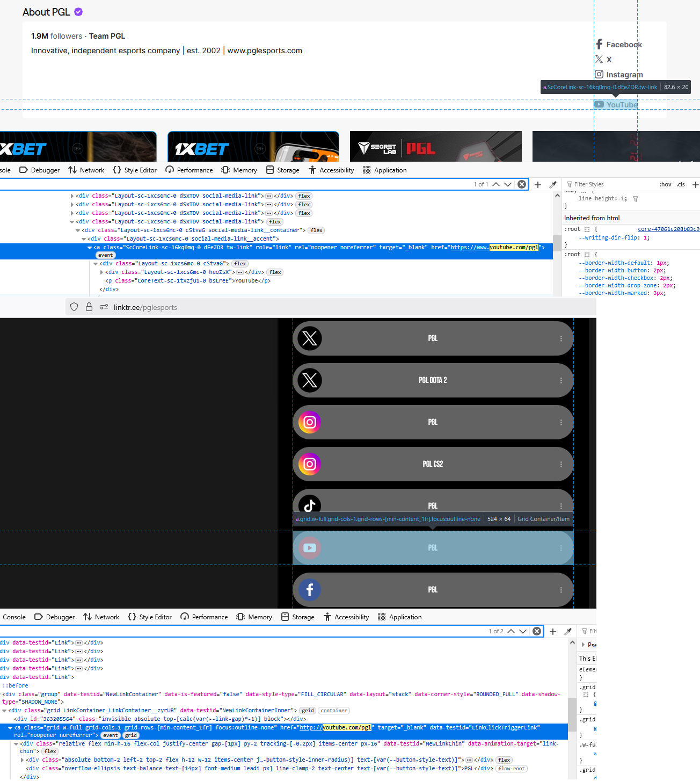Click the Facebook logo on the Linktree page
Screen dimensions: 700x781
point(310,590)
